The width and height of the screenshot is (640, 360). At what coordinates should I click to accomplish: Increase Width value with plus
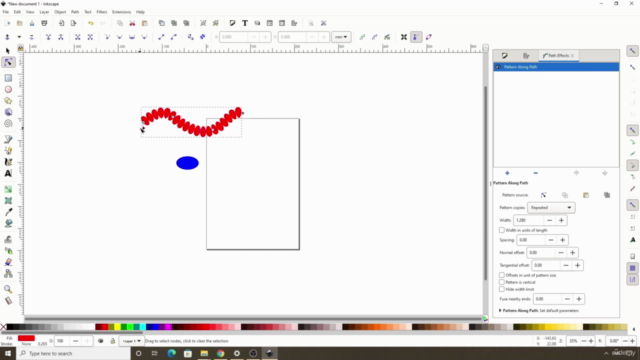[561, 220]
